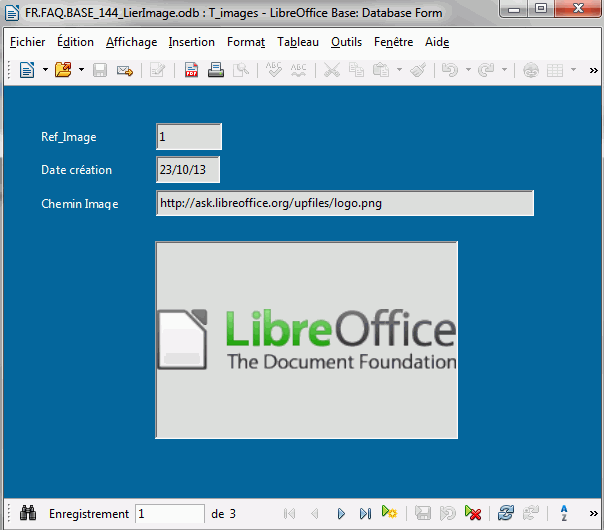The image size is (604, 530).
Task: Click the Paste clipboard icon
Action: click(381, 70)
